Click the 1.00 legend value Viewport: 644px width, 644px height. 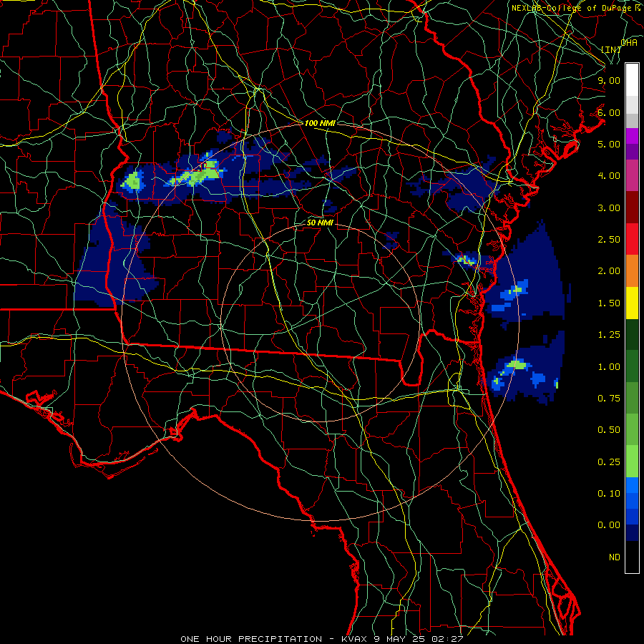click(x=609, y=367)
